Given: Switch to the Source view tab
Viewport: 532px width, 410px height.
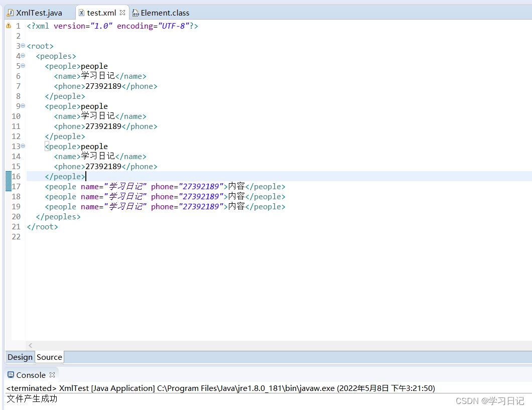Looking at the screenshot, I should [x=50, y=357].
